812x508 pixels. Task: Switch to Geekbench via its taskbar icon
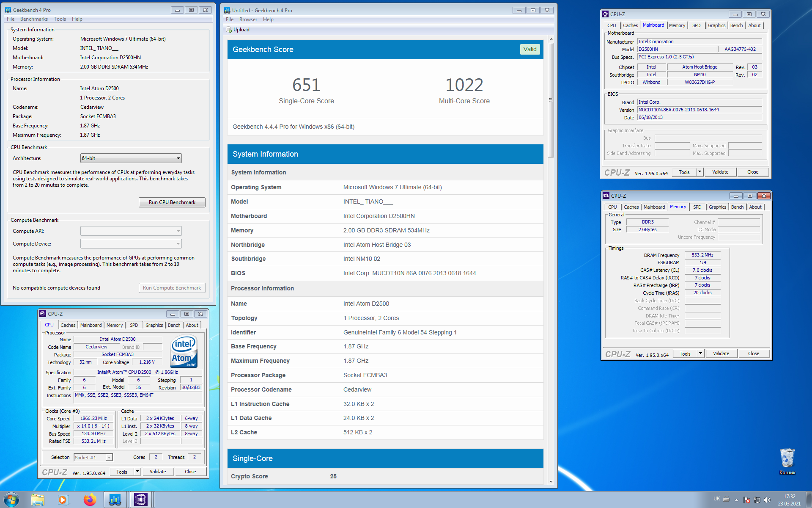(115, 500)
